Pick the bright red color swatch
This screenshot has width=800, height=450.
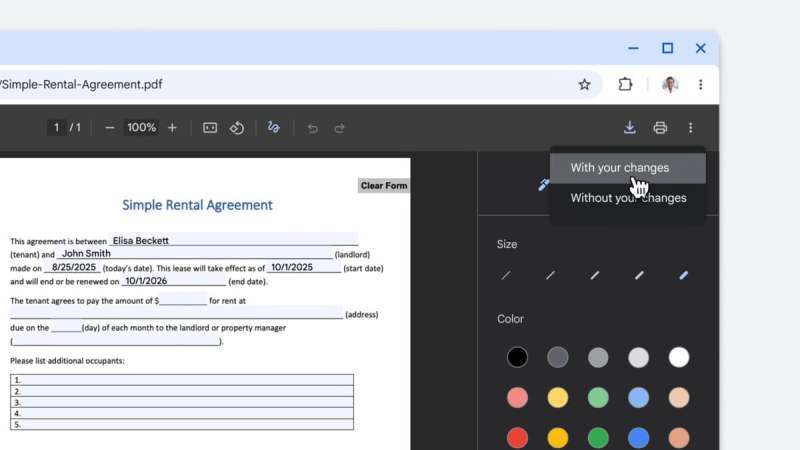coord(517,438)
